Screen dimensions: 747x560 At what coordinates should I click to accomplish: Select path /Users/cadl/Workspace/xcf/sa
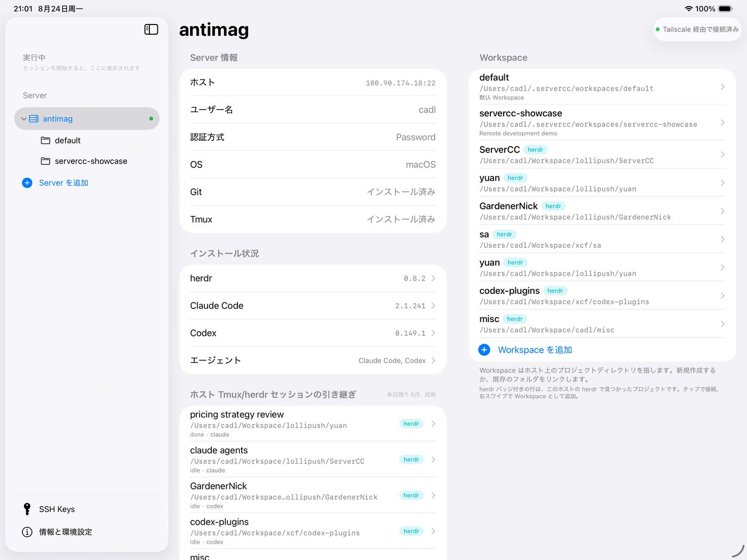[540, 246]
